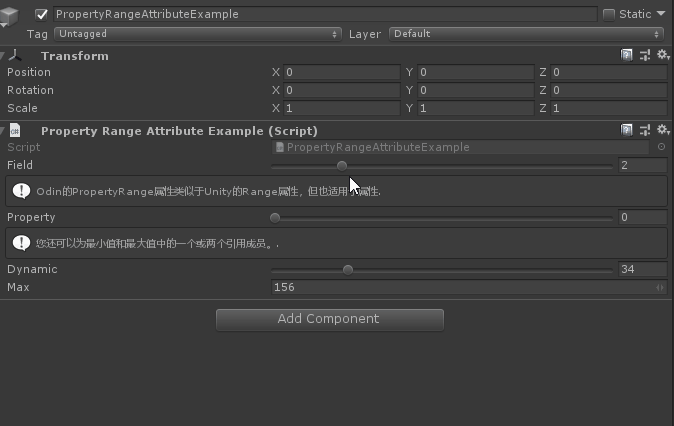Click the script component preset selector icon
This screenshot has width=674, height=426.
point(644,130)
